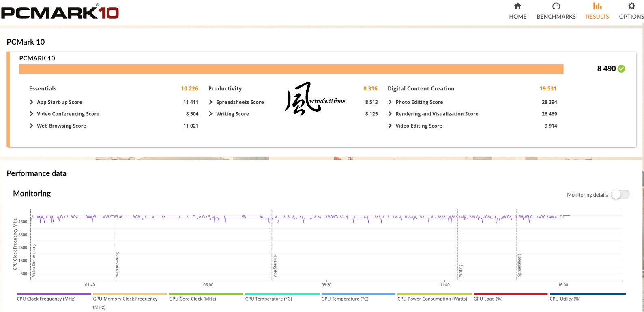Click the Productivity heading
Screen dimensions: 644x312
(x=225, y=88)
